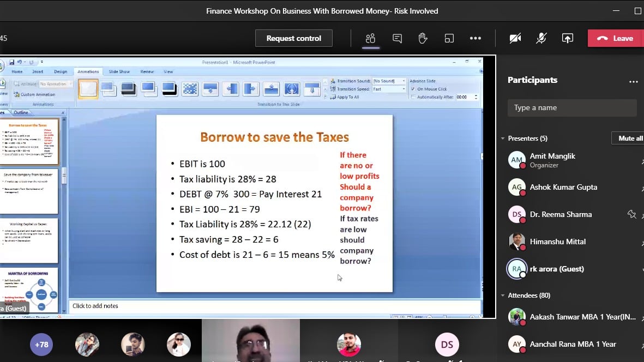
Task: Switch to the Slide Show ribbon tab
Action: click(119, 71)
